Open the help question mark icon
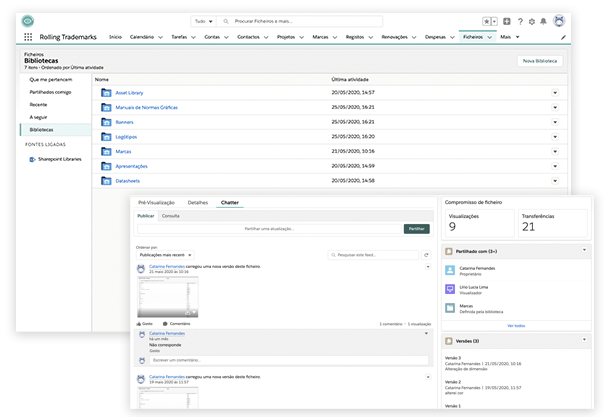The width and height of the screenshot is (605, 417). tap(520, 20)
